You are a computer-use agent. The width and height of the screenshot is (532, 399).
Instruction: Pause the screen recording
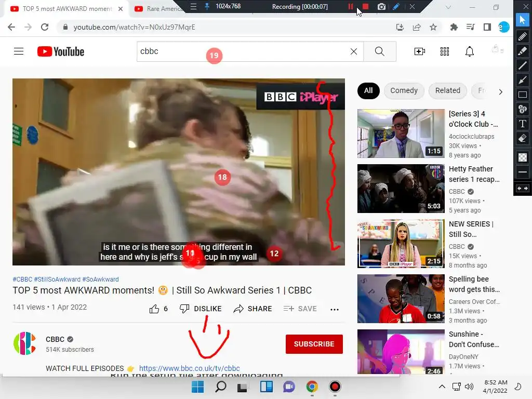point(351,6)
